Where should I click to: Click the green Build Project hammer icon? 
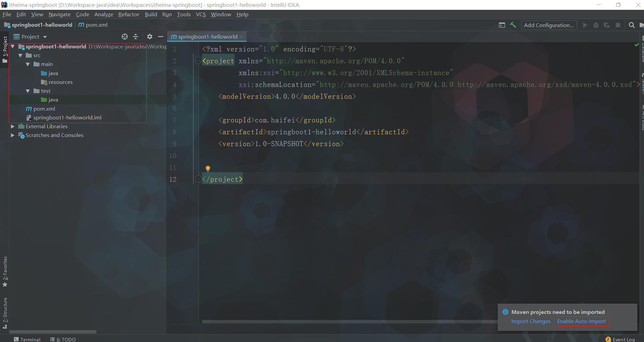pos(513,25)
